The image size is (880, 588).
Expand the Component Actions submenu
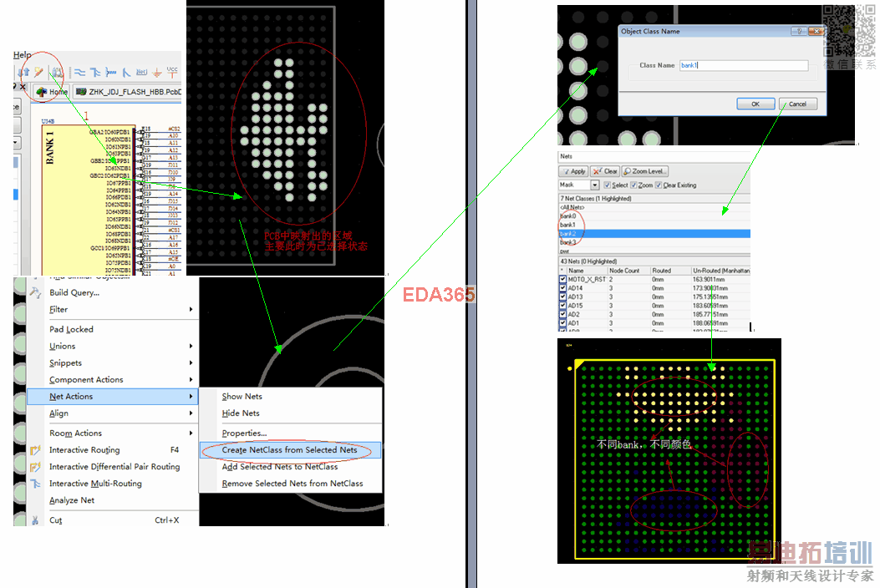191,380
